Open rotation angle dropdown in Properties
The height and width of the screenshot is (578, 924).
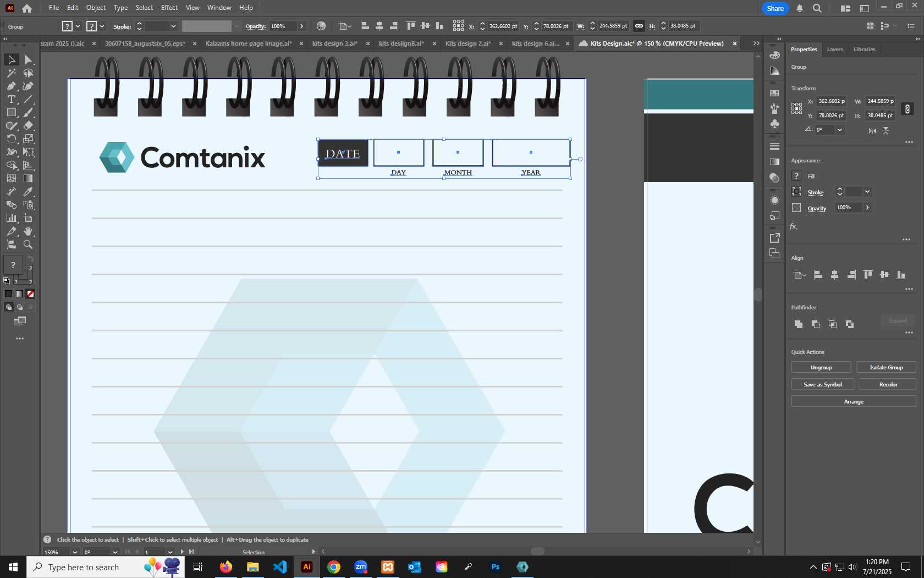coord(839,130)
